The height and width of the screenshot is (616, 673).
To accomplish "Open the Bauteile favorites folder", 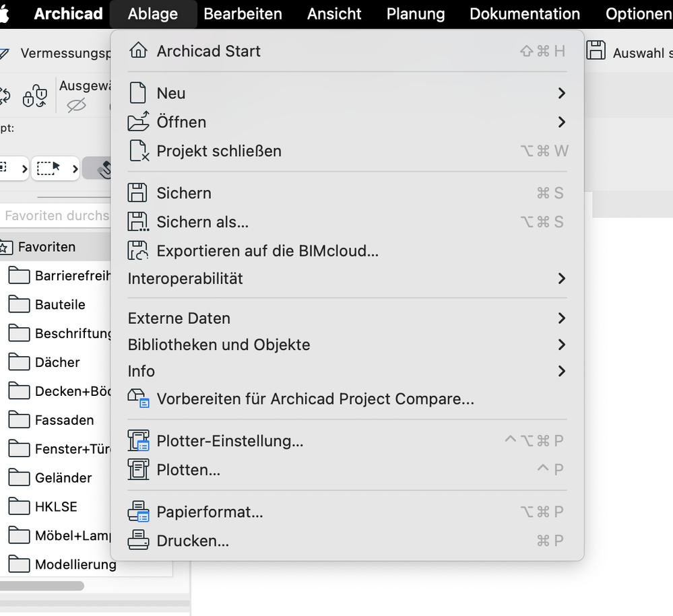I will point(59,305).
